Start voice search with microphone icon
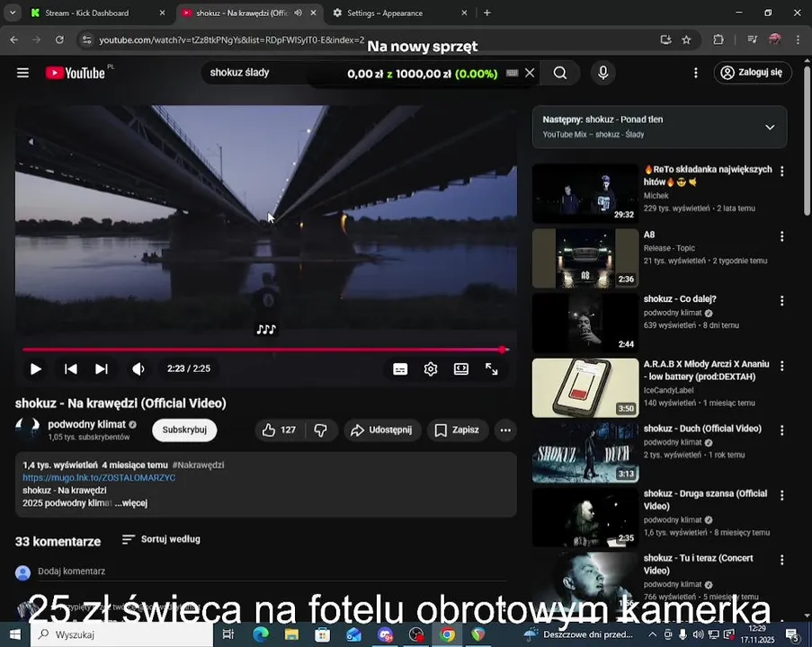812x647 pixels. (x=602, y=73)
